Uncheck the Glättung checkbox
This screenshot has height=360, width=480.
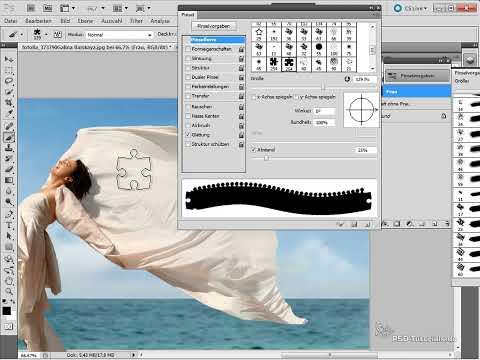pyautogui.click(x=188, y=135)
